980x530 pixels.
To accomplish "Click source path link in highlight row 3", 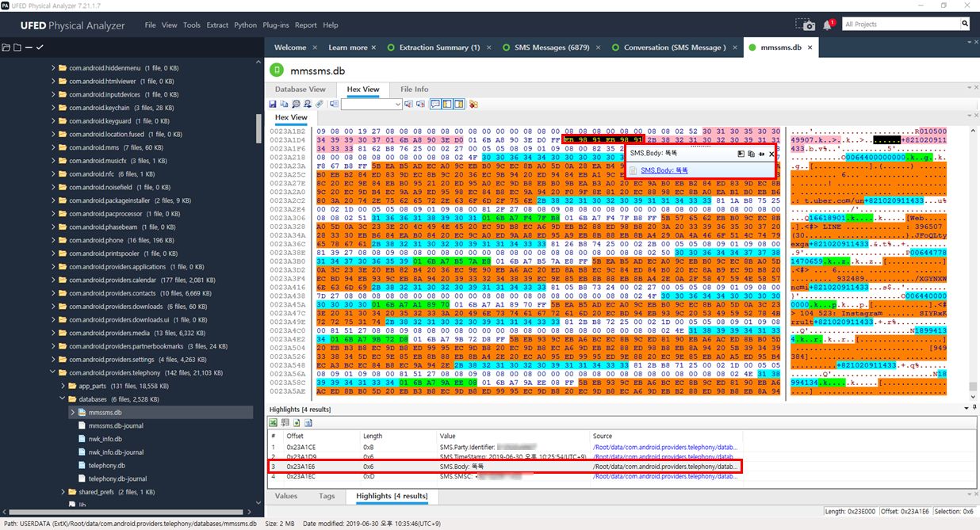I will click(666, 467).
